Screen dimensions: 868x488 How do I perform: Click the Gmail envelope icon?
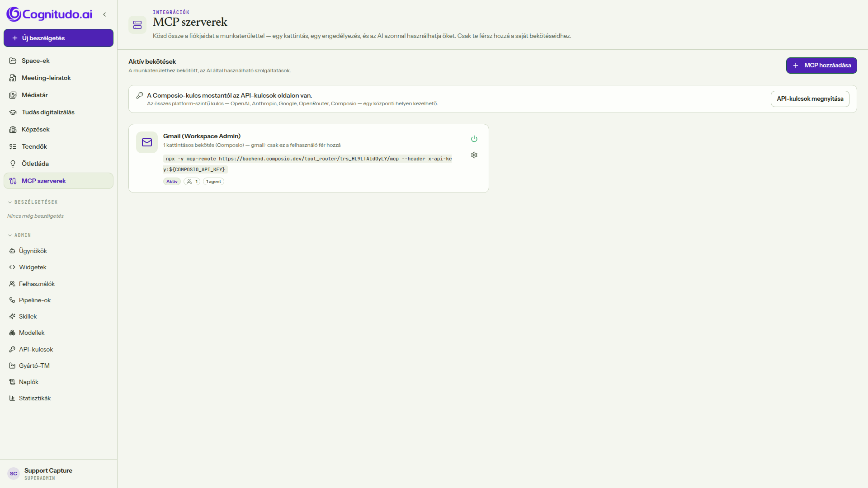click(147, 142)
